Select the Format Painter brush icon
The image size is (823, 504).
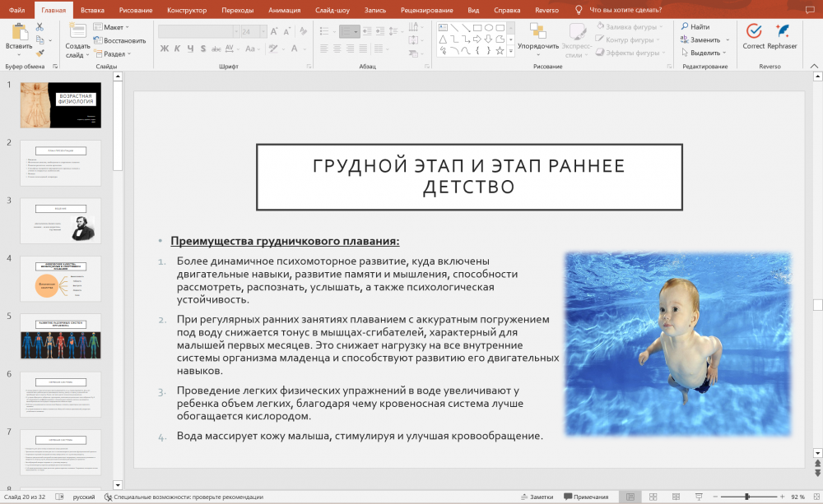pyautogui.click(x=40, y=53)
